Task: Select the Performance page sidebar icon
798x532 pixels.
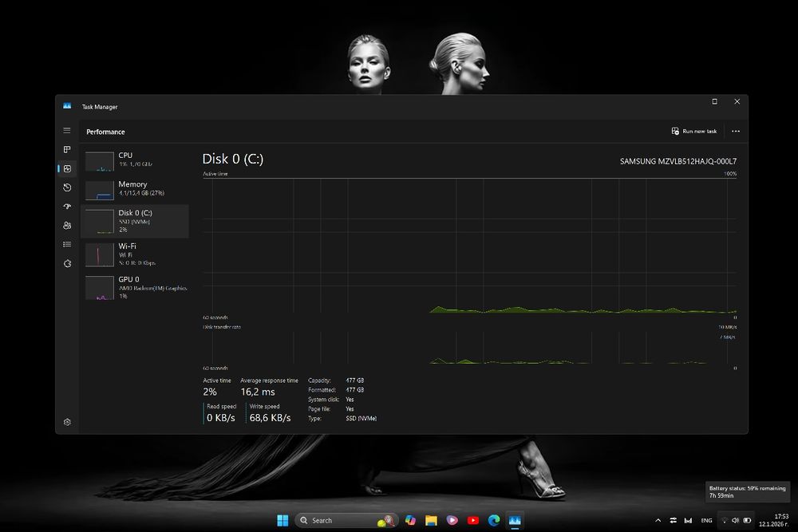Action: 67,168
